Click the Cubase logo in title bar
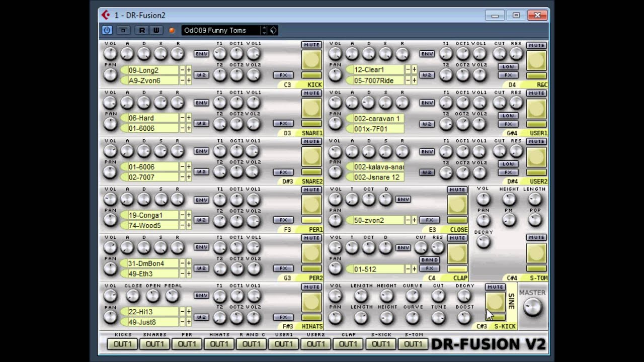The width and height of the screenshot is (644, 362). 105,15
